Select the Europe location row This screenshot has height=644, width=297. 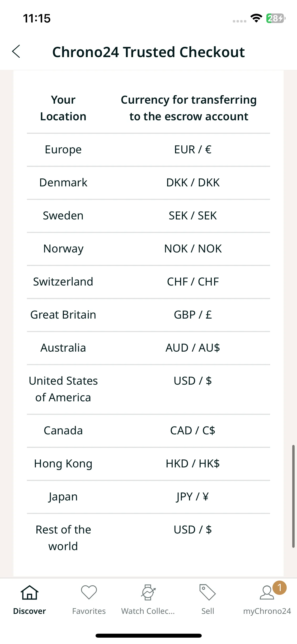click(x=148, y=150)
